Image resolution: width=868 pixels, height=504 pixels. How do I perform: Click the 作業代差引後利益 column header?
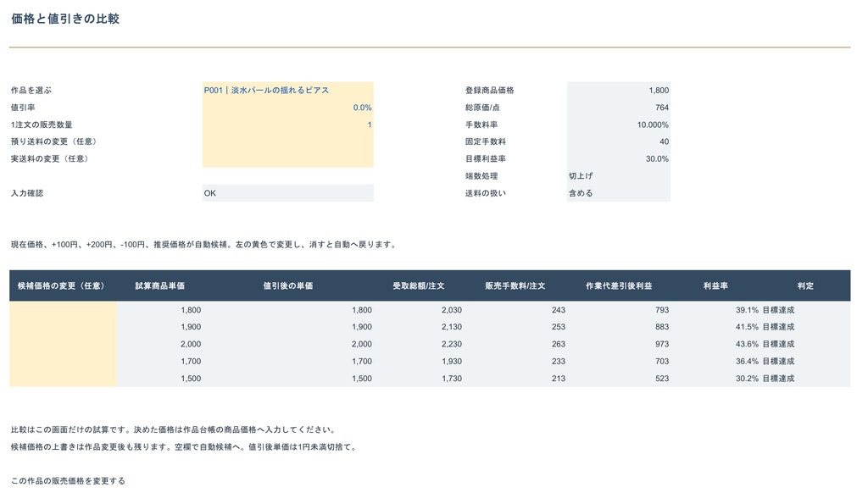pos(619,286)
